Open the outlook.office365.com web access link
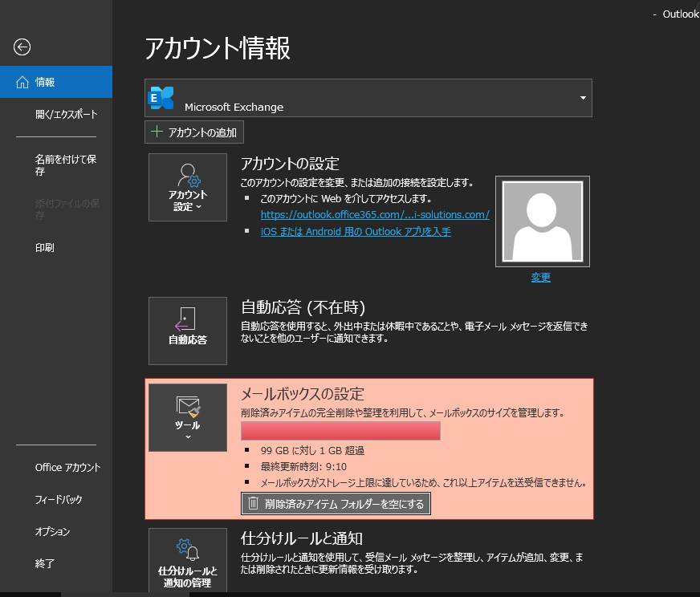Screen dimensions: 700x597 375,215
